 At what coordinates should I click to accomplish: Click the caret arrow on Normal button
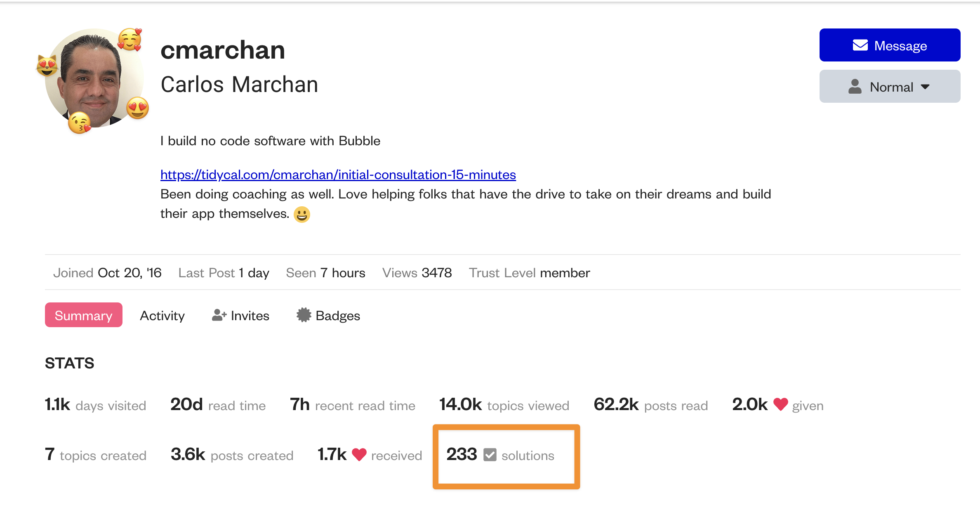pyautogui.click(x=925, y=87)
